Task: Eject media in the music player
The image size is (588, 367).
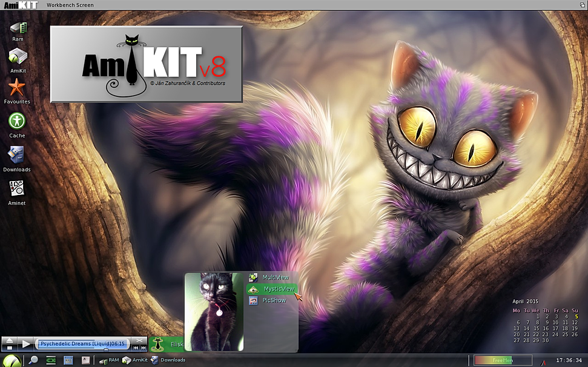Action: coord(10,340)
